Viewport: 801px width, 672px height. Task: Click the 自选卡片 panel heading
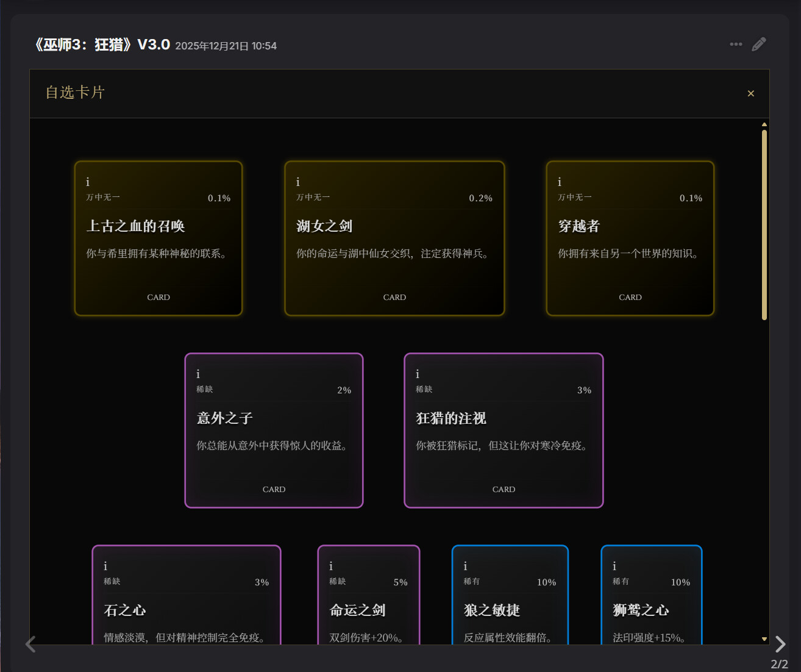click(75, 93)
